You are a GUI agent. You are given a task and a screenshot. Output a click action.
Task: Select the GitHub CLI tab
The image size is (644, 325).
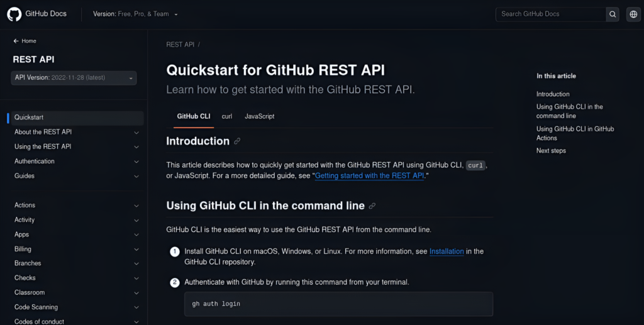click(x=194, y=116)
